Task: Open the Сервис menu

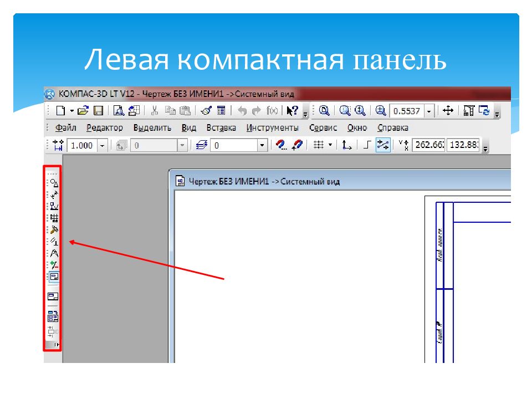Action: click(x=323, y=128)
